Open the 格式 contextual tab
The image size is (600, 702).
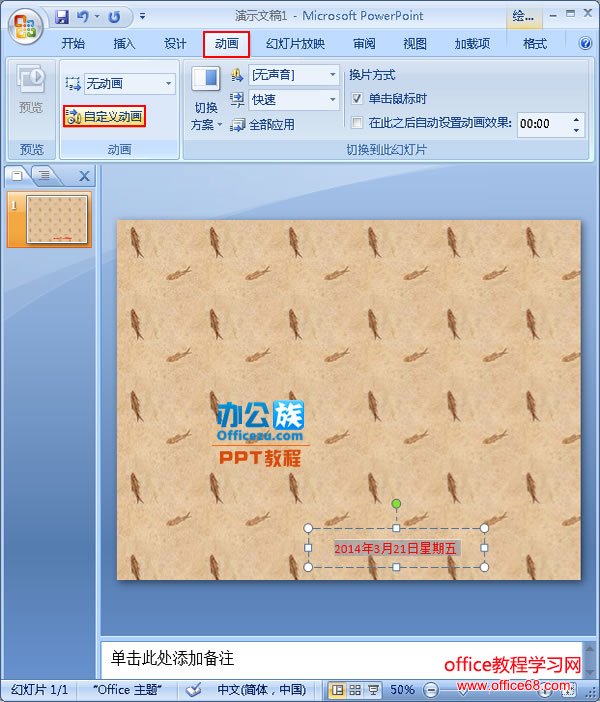535,43
